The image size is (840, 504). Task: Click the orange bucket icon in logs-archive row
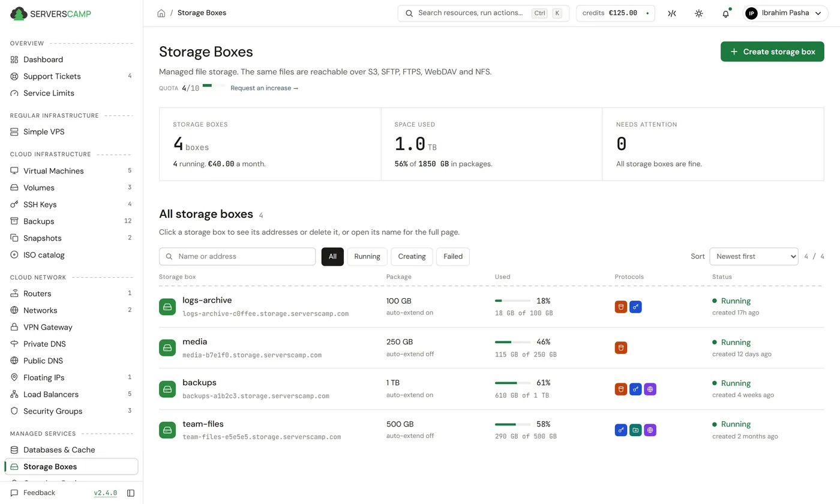click(x=621, y=307)
